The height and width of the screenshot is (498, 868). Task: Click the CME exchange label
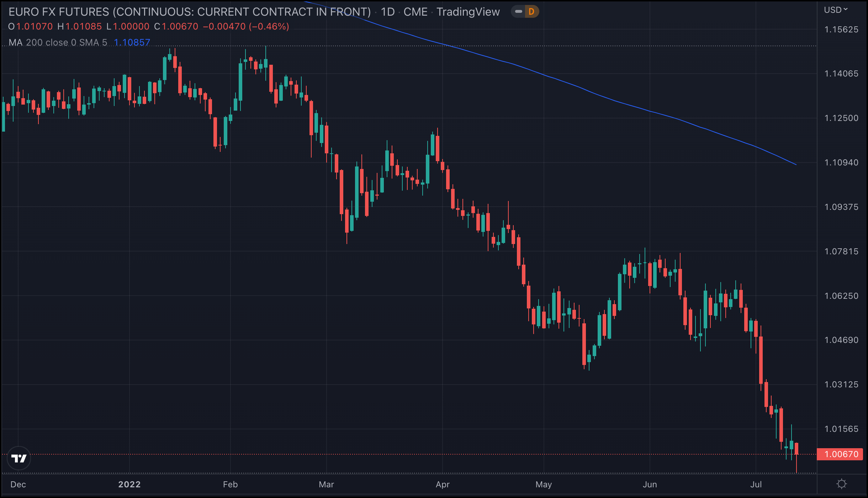pyautogui.click(x=415, y=12)
